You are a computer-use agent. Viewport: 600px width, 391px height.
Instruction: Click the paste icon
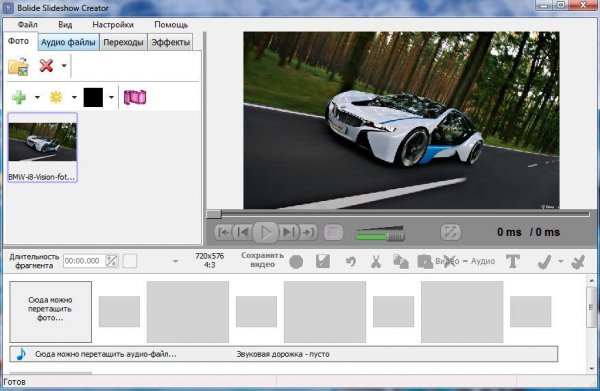pos(425,262)
